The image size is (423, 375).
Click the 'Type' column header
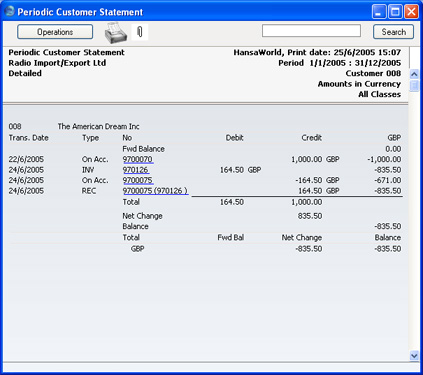[91, 138]
